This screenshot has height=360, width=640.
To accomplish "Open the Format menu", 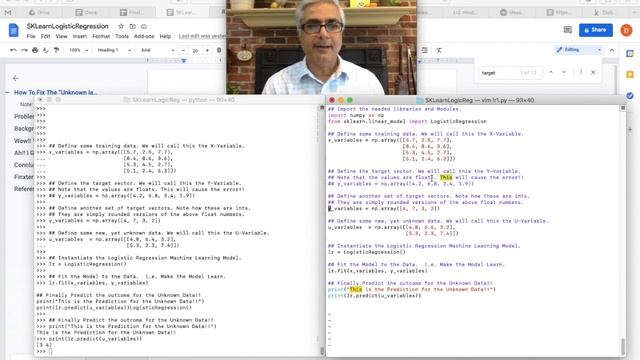I will [101, 36].
